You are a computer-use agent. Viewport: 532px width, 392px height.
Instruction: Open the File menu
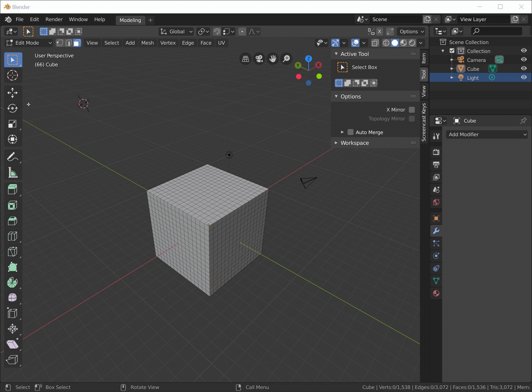(x=20, y=19)
